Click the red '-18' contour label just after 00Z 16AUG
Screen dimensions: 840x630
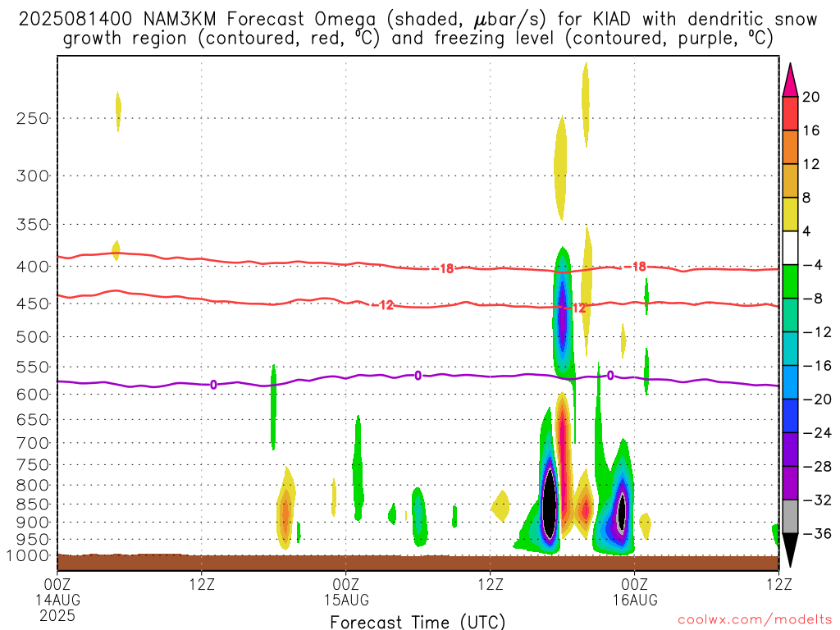(636, 267)
